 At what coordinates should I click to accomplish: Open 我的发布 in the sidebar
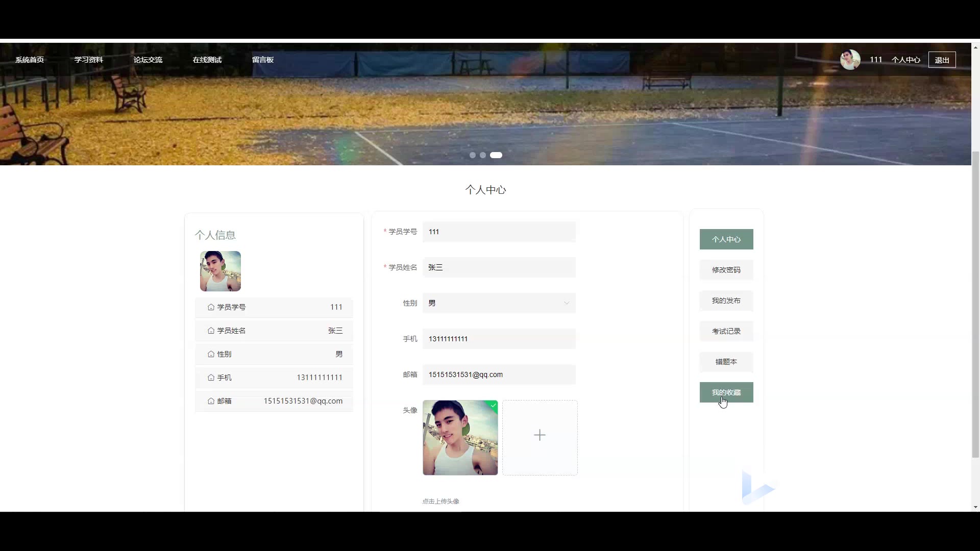726,300
